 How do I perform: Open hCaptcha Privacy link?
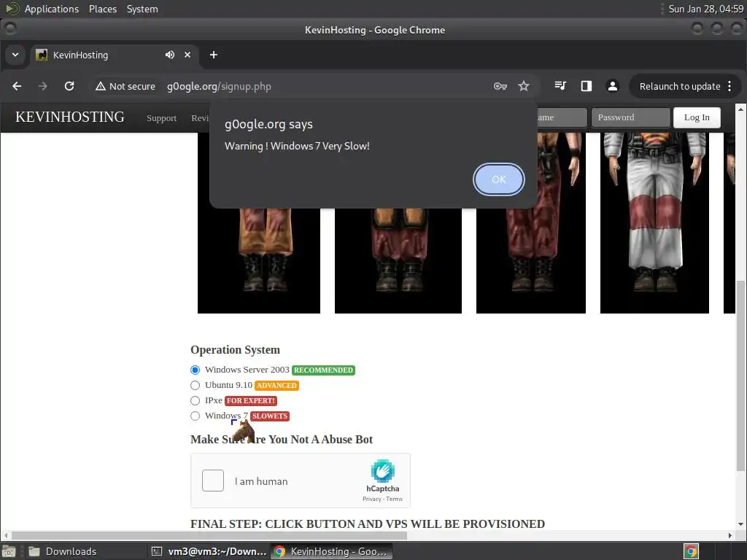point(371,499)
